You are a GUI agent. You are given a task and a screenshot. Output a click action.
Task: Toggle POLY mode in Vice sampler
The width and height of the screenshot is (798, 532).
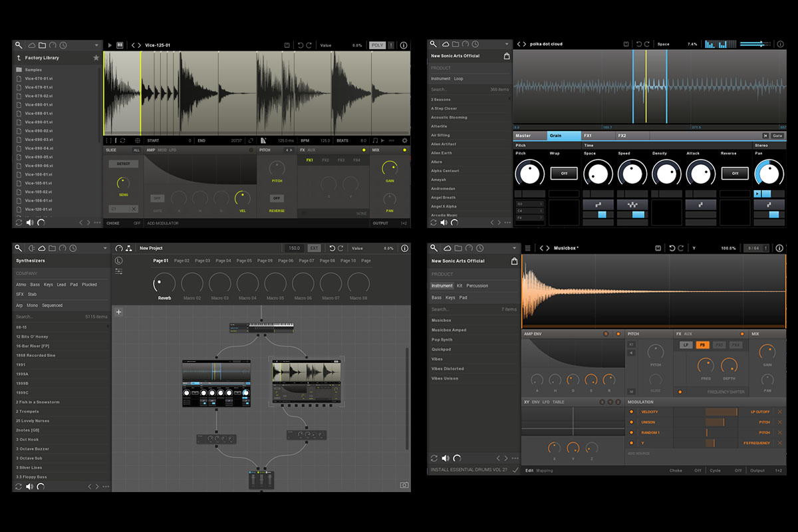[377, 45]
